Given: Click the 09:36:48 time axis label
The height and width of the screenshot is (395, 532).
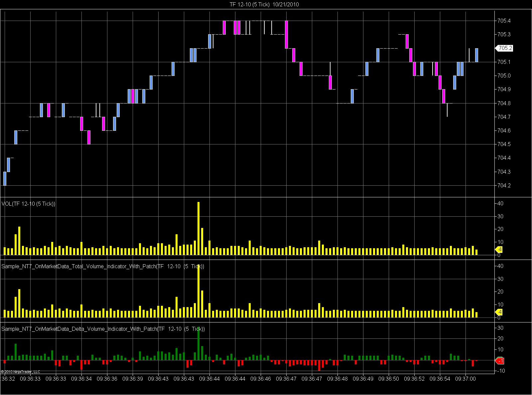Looking at the screenshot, I should tap(337, 379).
